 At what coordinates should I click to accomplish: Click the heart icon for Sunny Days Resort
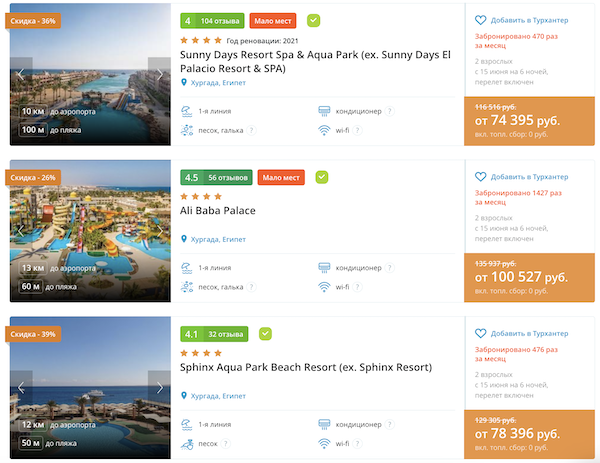(481, 19)
